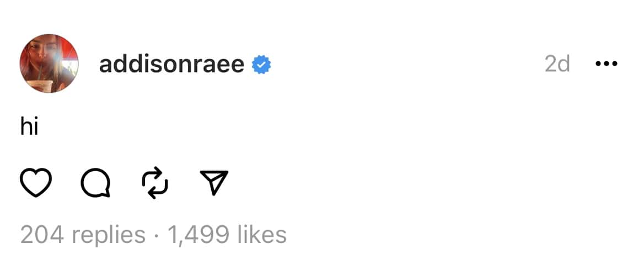
Task: Show the 1,499 likes list
Action: [x=226, y=235]
